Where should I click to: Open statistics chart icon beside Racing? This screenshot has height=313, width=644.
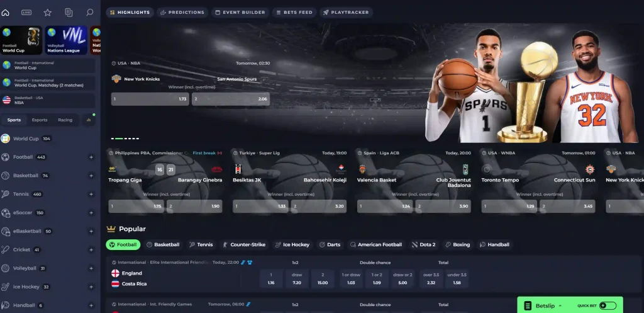coord(88,120)
